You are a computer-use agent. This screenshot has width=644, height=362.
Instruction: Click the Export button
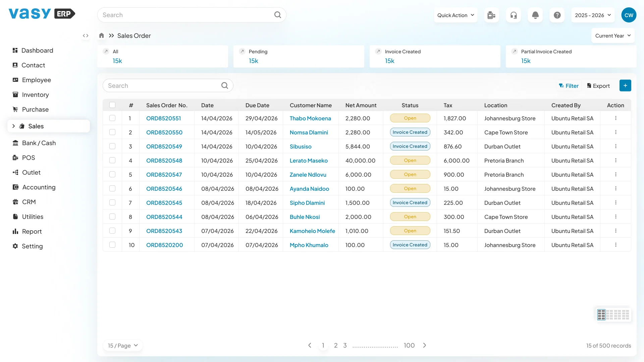click(598, 85)
